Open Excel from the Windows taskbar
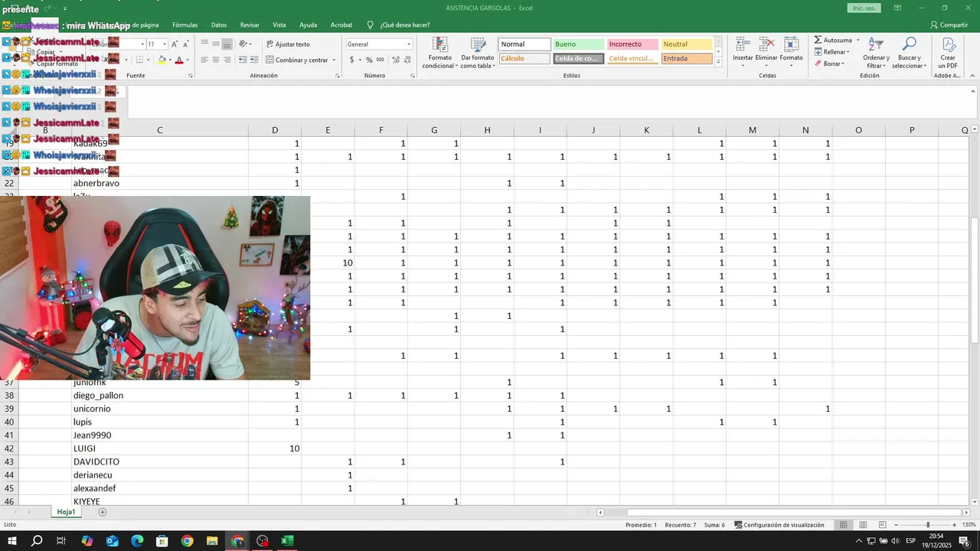This screenshot has height=551, width=980. pos(287,541)
